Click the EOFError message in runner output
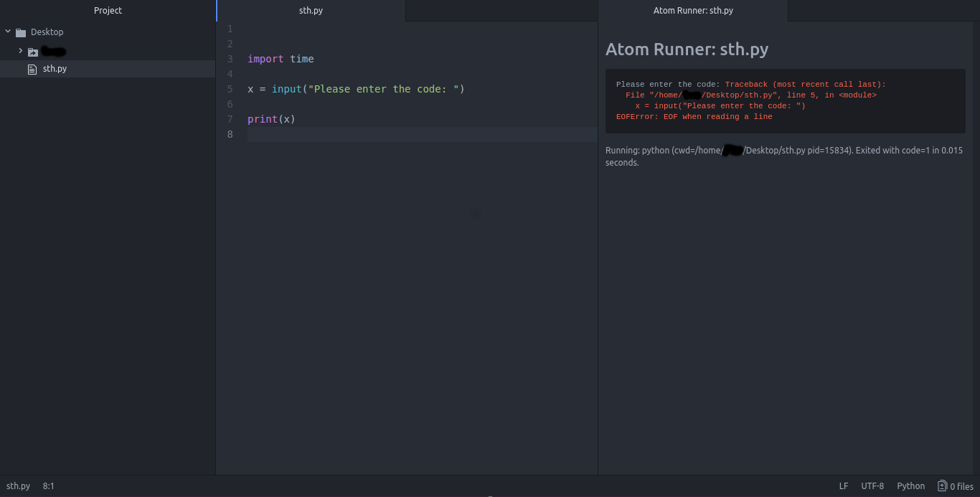Viewport: 980px width, 497px height. pos(694,117)
